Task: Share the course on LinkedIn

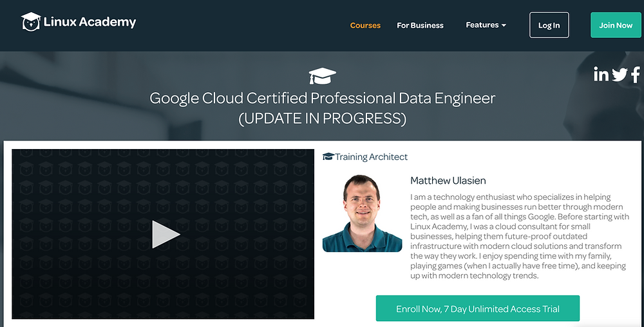Action: (x=601, y=74)
